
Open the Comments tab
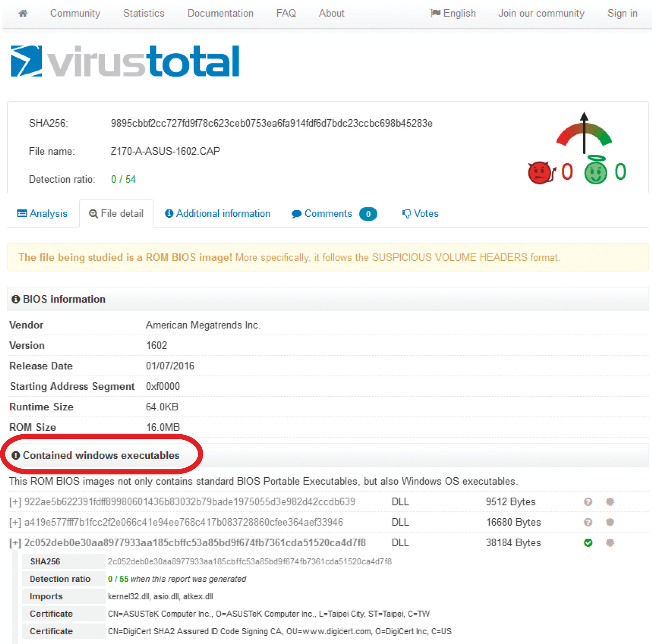(x=327, y=214)
